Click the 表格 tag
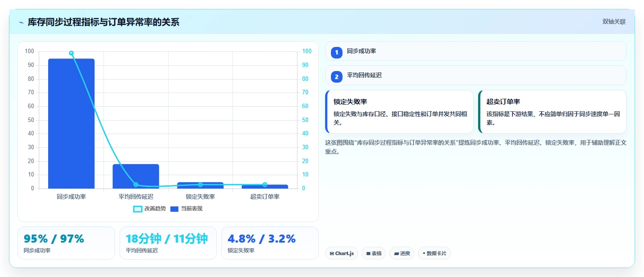The image size is (644, 277). tap(374, 253)
